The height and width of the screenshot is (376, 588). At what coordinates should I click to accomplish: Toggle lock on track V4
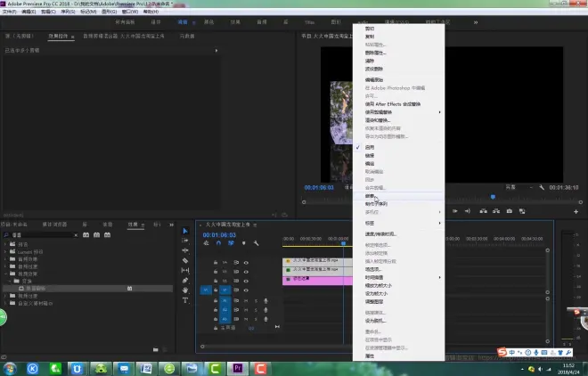pos(216,263)
